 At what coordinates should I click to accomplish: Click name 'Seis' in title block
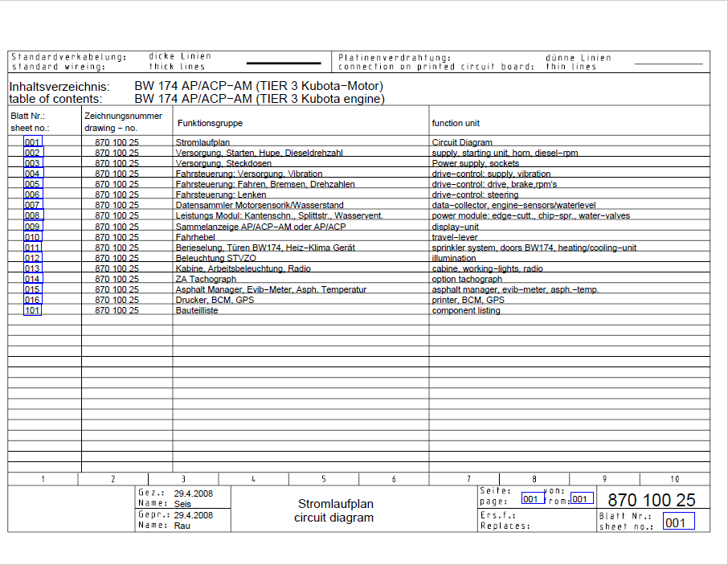182,504
